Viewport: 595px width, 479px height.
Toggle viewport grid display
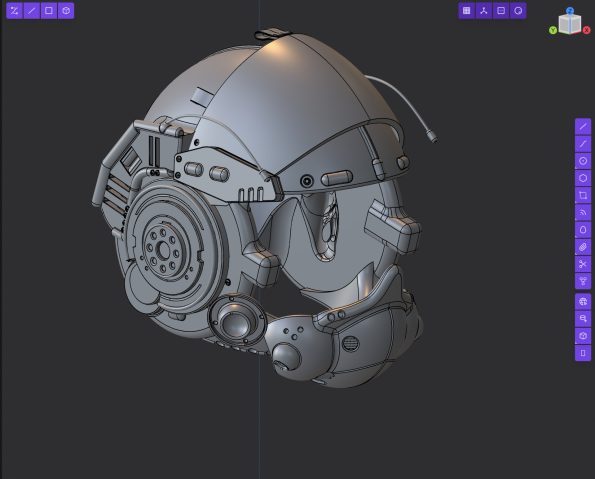(x=467, y=11)
